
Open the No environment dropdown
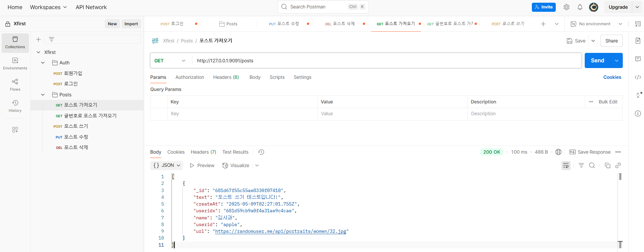[597, 24]
